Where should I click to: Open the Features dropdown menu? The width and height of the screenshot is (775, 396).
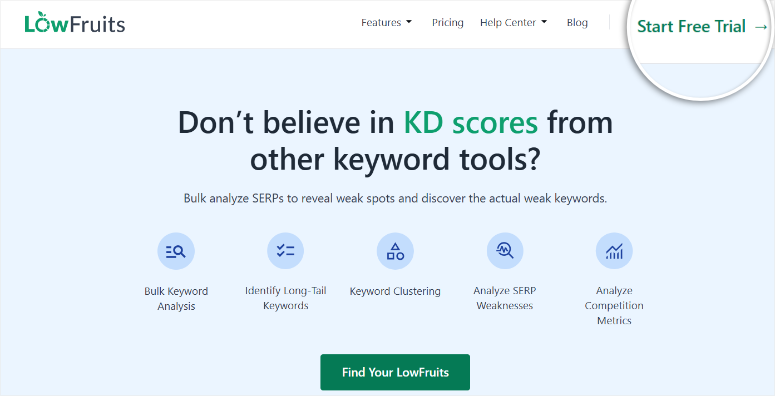[387, 23]
